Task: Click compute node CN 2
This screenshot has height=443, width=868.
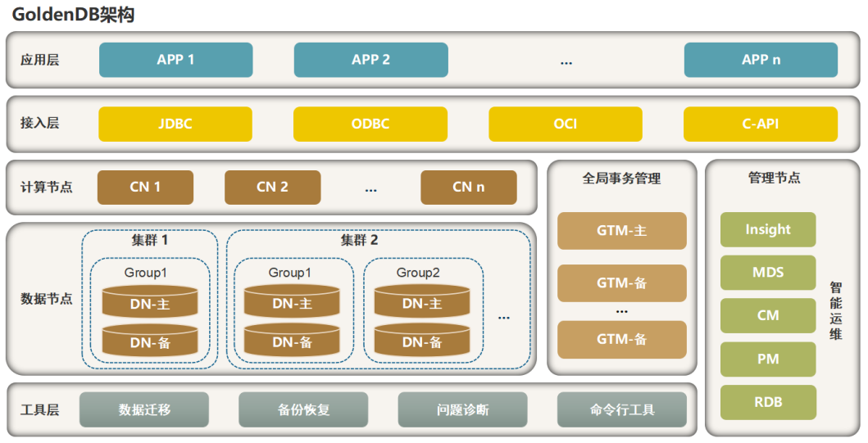Action: pyautogui.click(x=272, y=188)
